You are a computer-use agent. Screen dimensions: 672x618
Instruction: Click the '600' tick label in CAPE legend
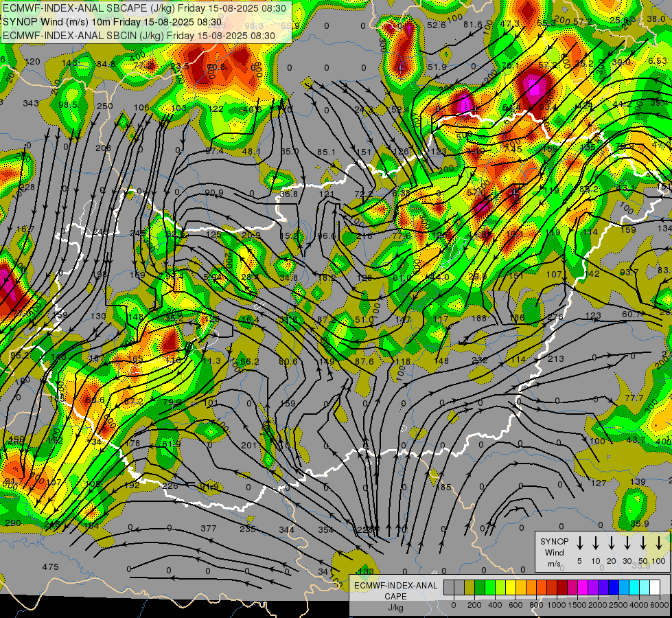[x=515, y=605]
